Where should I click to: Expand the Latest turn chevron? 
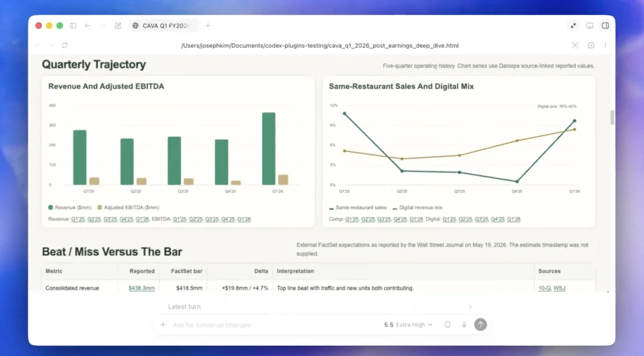(470, 306)
